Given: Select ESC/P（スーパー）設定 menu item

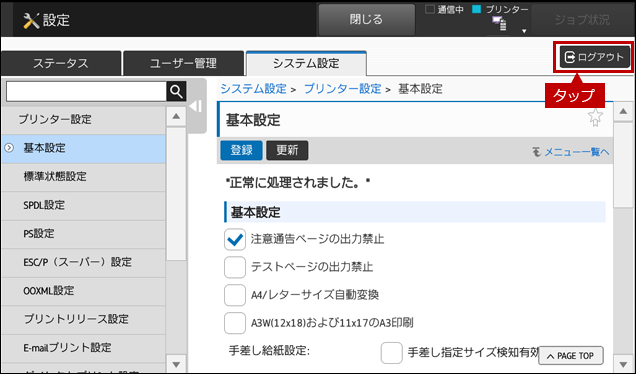Looking at the screenshot, I should (x=83, y=262).
